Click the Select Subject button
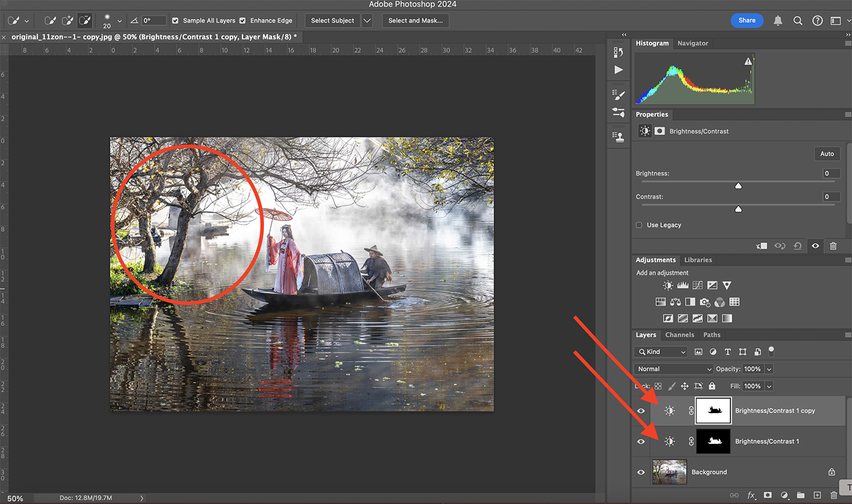 point(332,20)
